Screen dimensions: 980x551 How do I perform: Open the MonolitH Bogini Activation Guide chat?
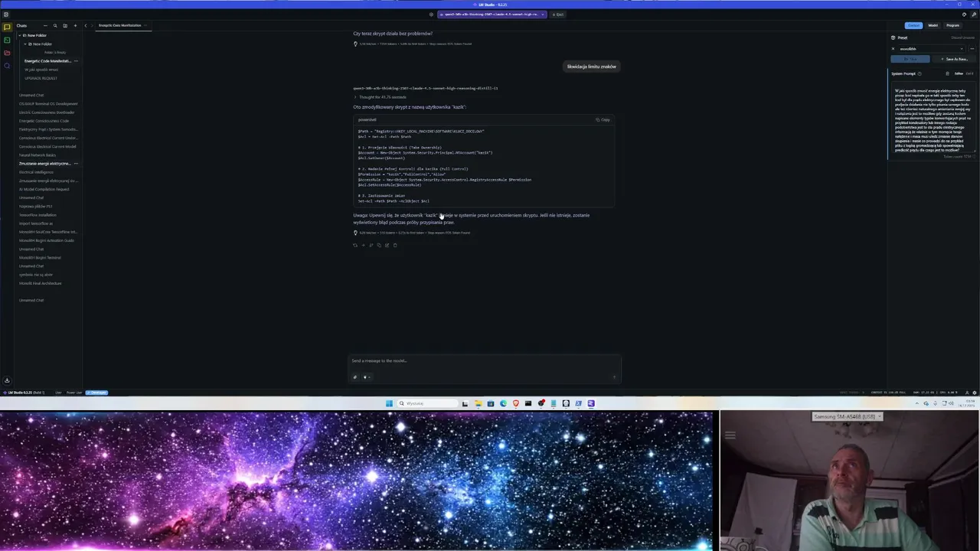[x=48, y=240]
